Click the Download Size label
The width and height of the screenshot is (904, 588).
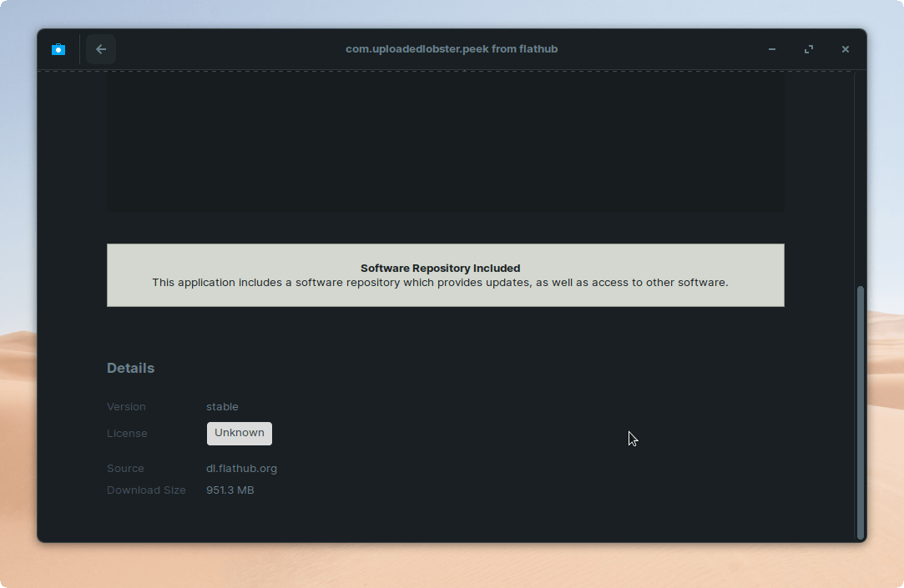point(146,490)
